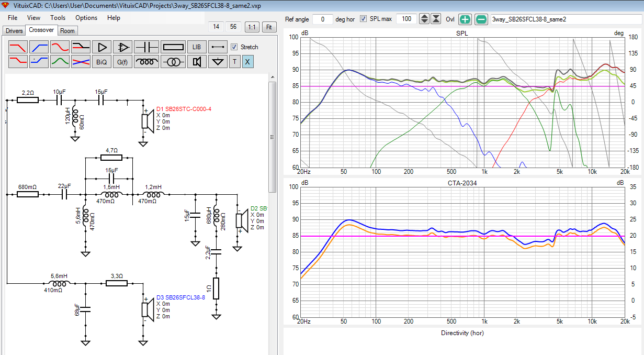Switch to the Drivers tab

pyautogui.click(x=14, y=31)
